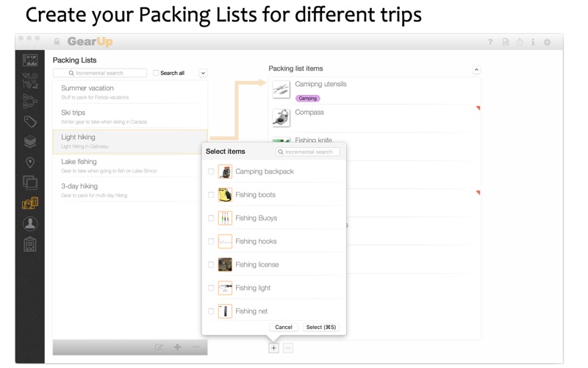Select the Lake fishing packing list
588x368 pixels.
[x=130, y=166]
